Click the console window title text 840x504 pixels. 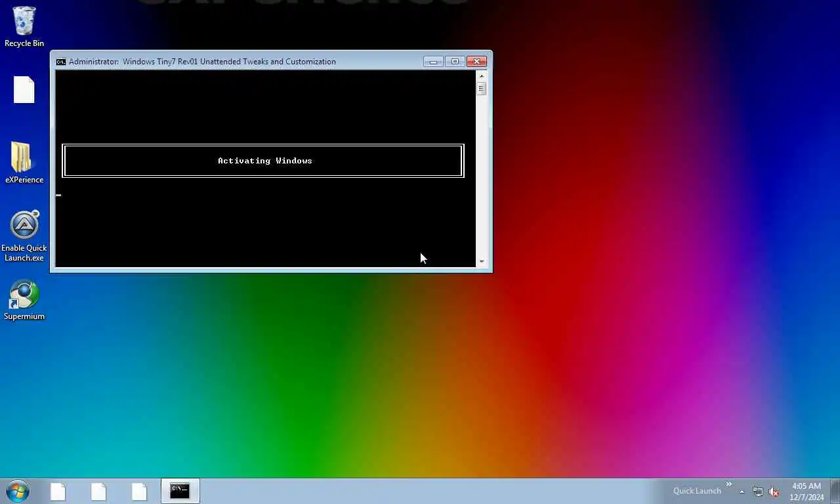tap(202, 62)
